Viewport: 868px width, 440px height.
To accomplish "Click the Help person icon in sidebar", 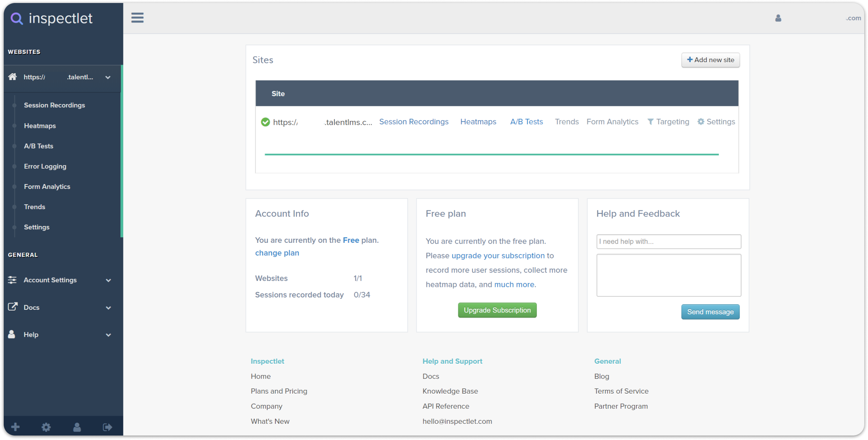I will (12, 334).
